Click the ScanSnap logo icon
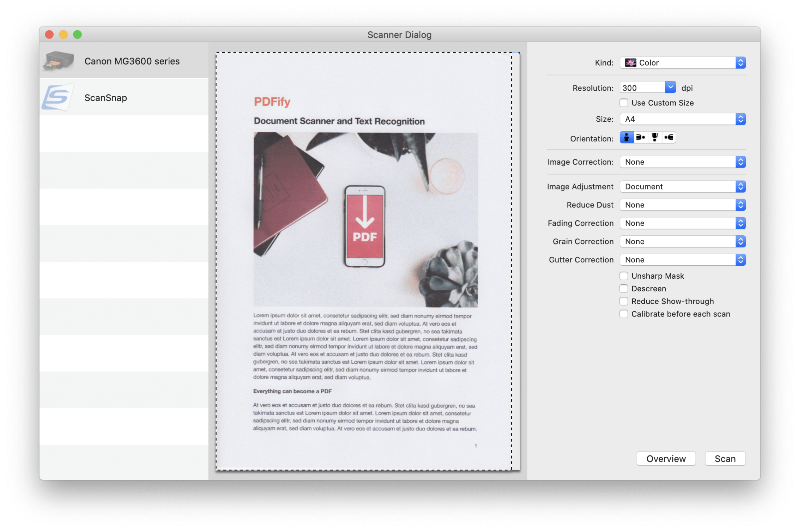The image size is (800, 532). tap(57, 98)
